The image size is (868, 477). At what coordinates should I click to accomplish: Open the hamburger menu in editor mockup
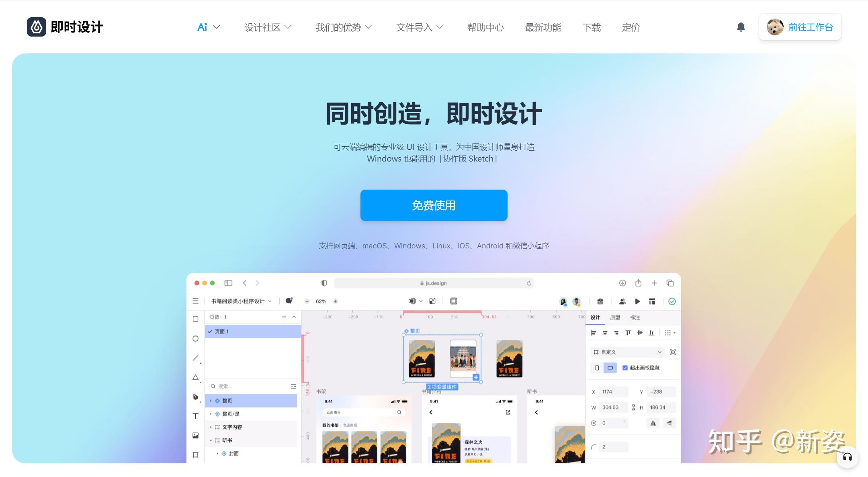point(196,301)
